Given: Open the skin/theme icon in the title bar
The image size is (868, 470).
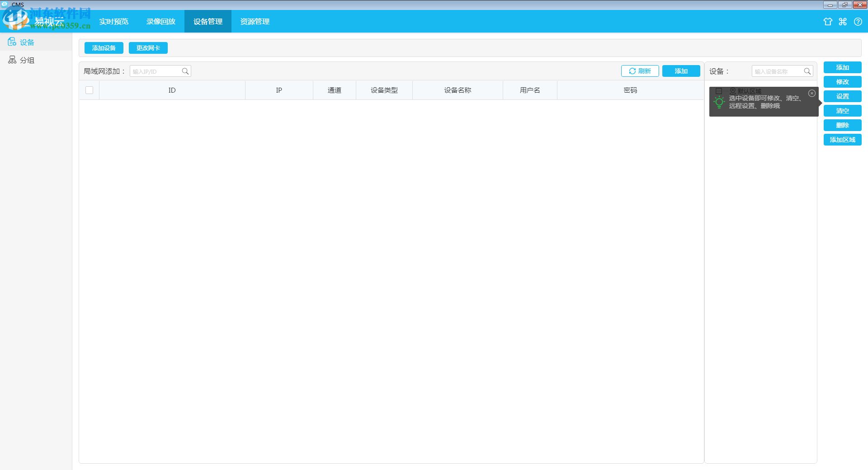Looking at the screenshot, I should (828, 22).
